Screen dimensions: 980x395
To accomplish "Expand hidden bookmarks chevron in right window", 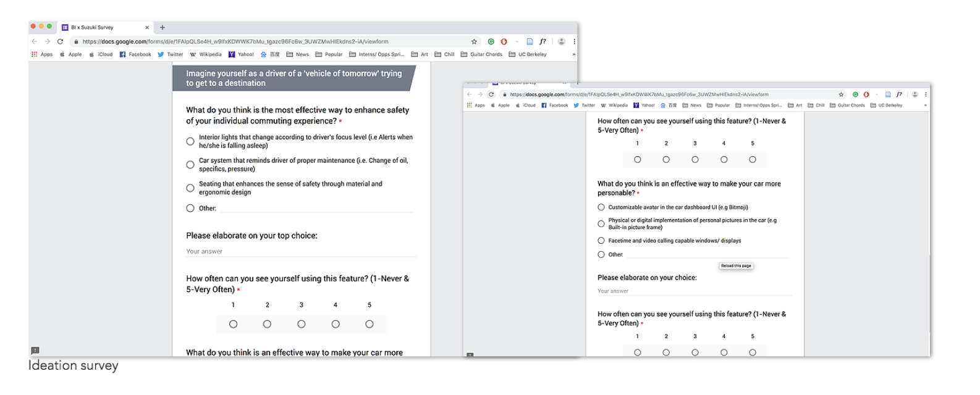I will coord(925,106).
